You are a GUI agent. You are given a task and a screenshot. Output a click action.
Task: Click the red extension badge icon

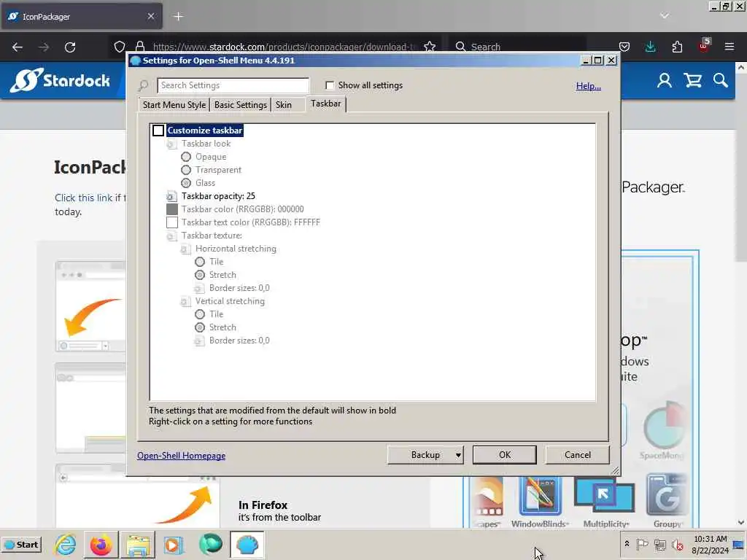click(x=704, y=46)
